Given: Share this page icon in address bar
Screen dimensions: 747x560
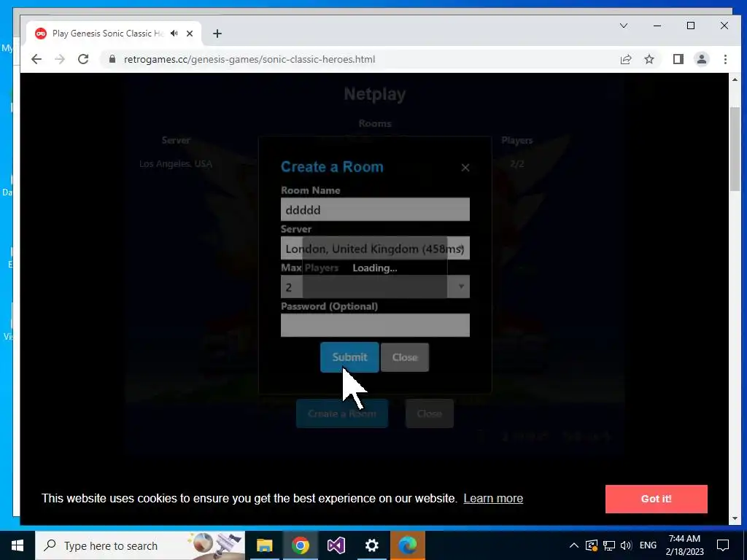Looking at the screenshot, I should click(625, 59).
